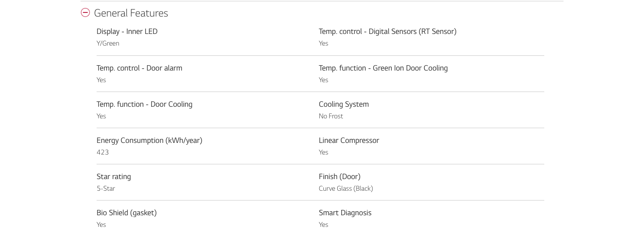Click Yes under Smart Diagnosis
Image resolution: width=644 pixels, height=234 pixels.
coord(323,225)
